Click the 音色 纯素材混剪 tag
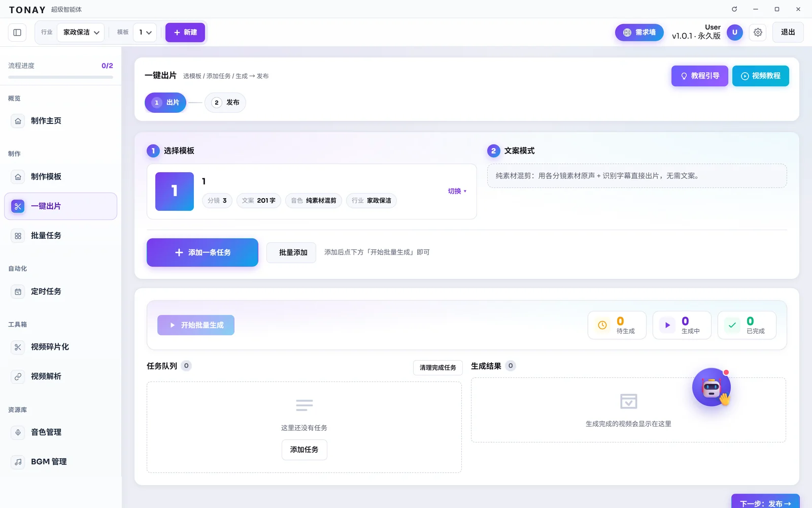The width and height of the screenshot is (812, 508). coord(314,201)
